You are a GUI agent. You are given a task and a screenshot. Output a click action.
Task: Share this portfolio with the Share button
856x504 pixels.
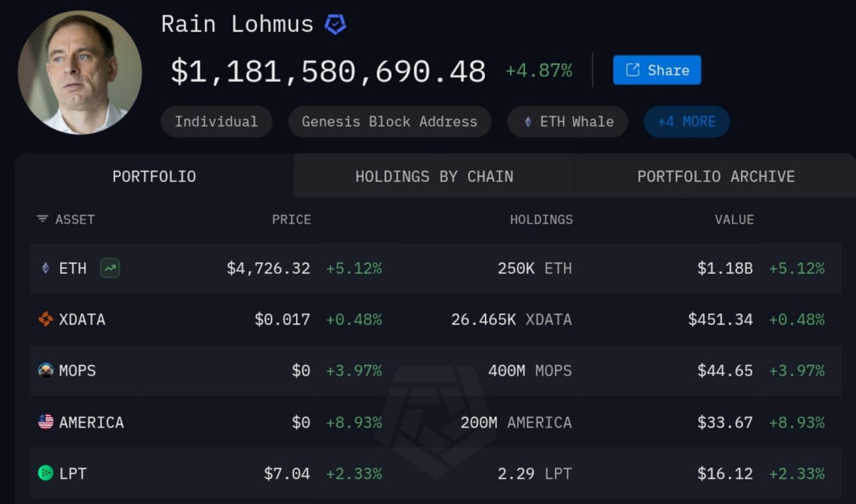click(x=657, y=70)
